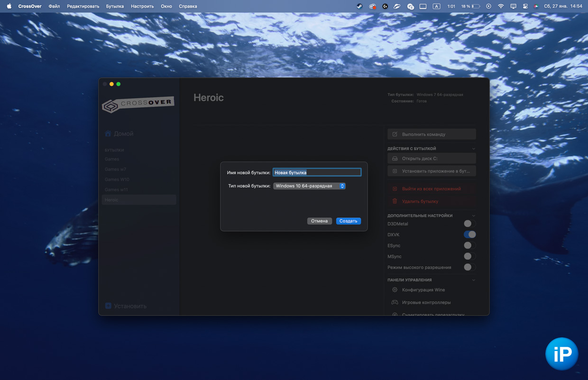588x380 pixels.
Task: Disable the DXVK switch
Action: point(469,235)
